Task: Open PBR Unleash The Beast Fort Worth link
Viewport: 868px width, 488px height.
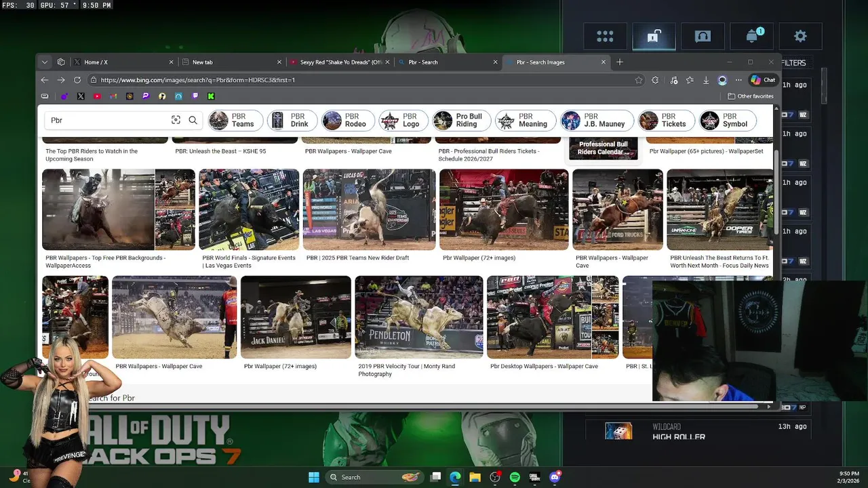Action: click(719, 262)
